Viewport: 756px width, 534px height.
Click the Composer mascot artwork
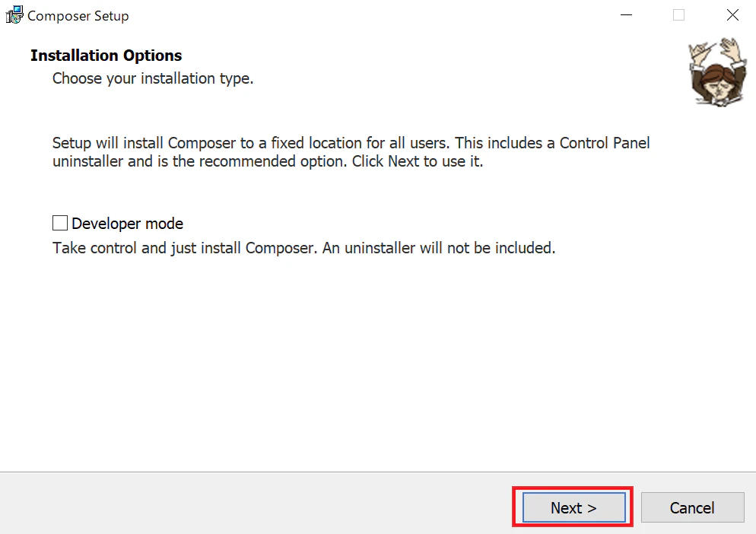716,72
